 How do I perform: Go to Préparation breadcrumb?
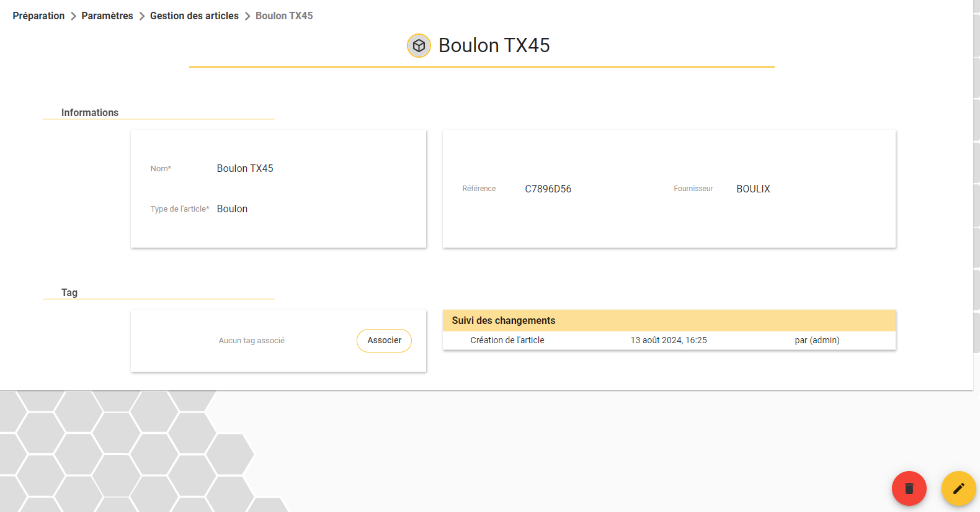click(38, 16)
